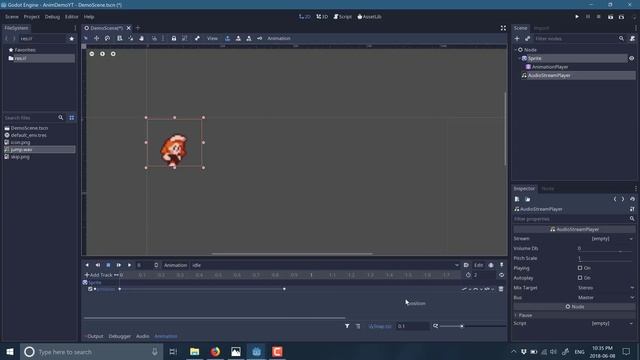Load resource folder icon in Inspector
Screen dimensions: 640x360
pyautogui.click(x=527, y=199)
